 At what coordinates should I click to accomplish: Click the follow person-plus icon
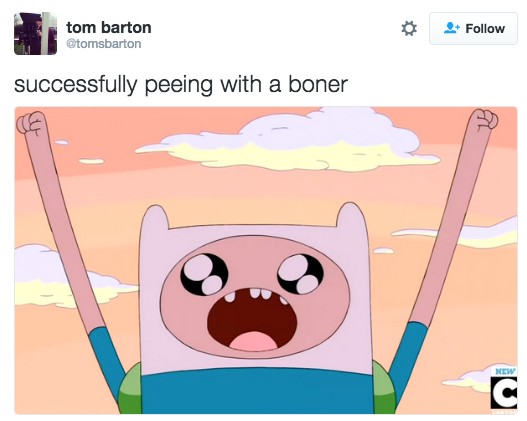[x=452, y=28]
